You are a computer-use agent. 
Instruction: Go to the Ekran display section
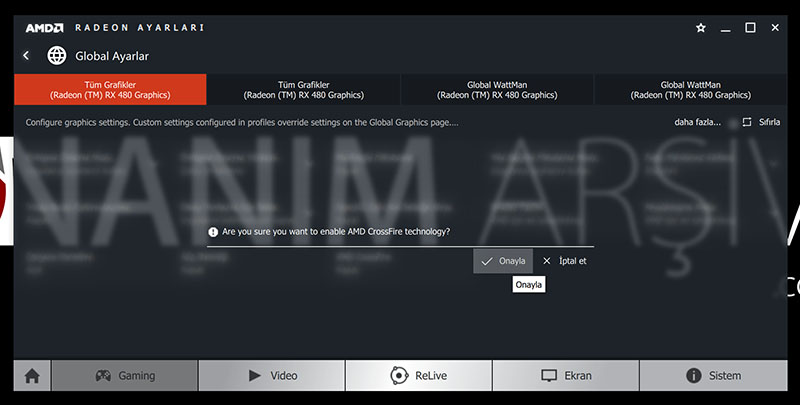566,376
